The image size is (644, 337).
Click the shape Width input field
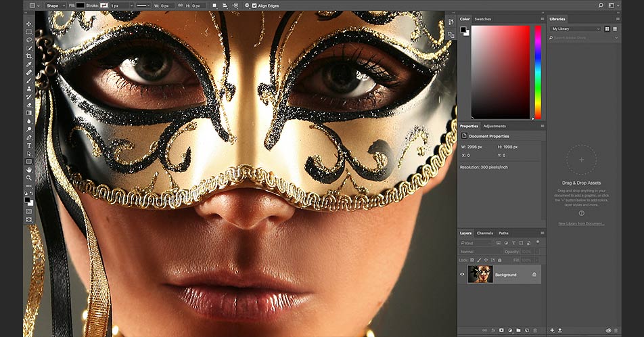click(166, 6)
